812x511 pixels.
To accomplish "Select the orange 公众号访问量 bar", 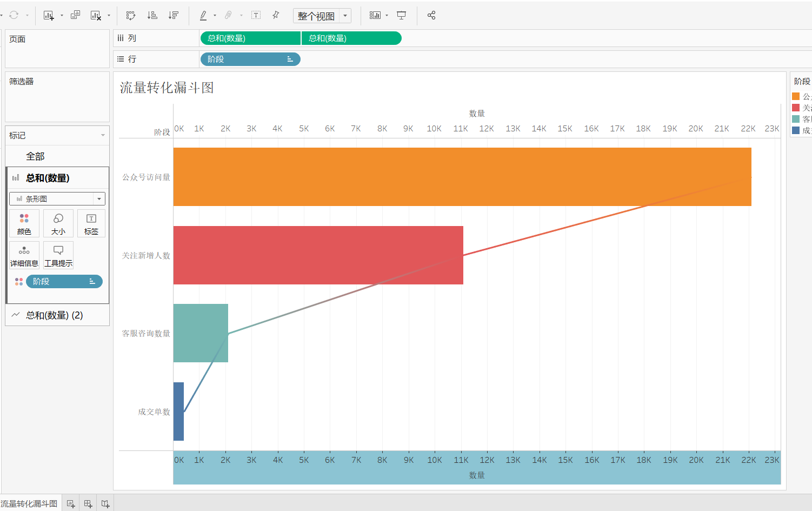I will (x=462, y=177).
